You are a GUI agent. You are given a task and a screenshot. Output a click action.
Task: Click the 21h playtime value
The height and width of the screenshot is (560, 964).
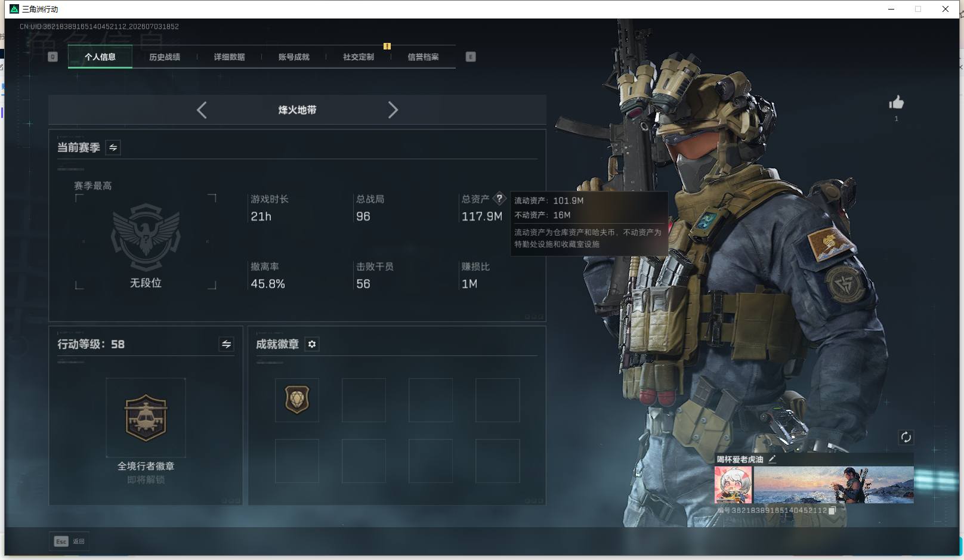pyautogui.click(x=261, y=216)
